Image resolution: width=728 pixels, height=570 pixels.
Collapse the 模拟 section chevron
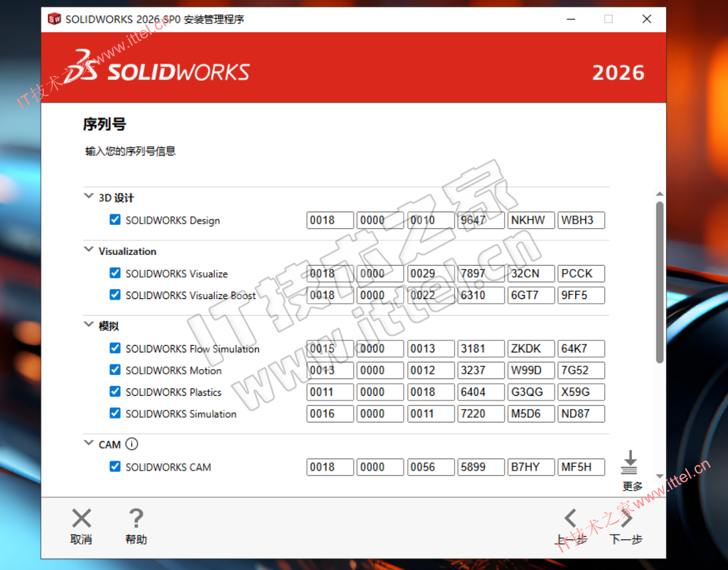[88, 325]
